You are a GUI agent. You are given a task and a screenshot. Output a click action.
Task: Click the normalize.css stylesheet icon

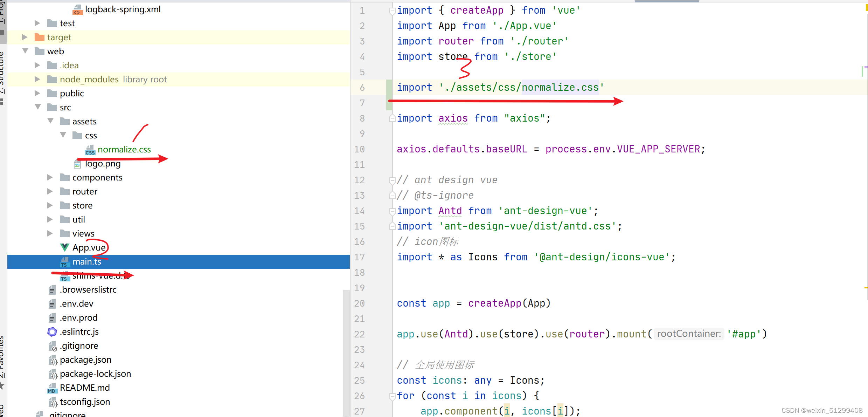[90, 150]
